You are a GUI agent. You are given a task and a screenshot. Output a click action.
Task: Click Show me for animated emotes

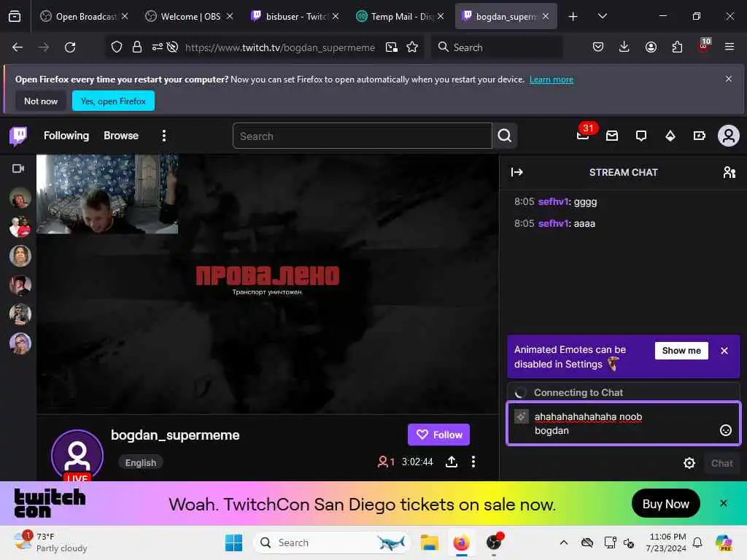pos(681,351)
